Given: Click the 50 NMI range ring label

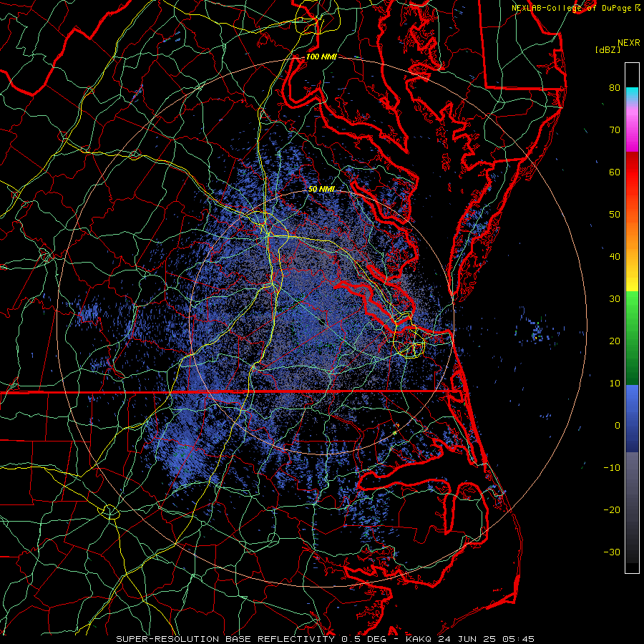Looking at the screenshot, I should [x=321, y=189].
